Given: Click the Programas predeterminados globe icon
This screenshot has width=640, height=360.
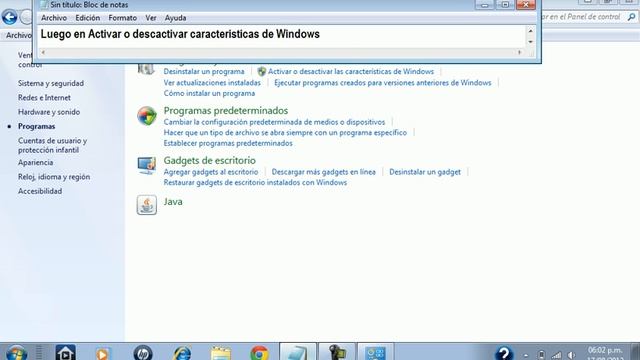Looking at the screenshot, I should point(147,116).
